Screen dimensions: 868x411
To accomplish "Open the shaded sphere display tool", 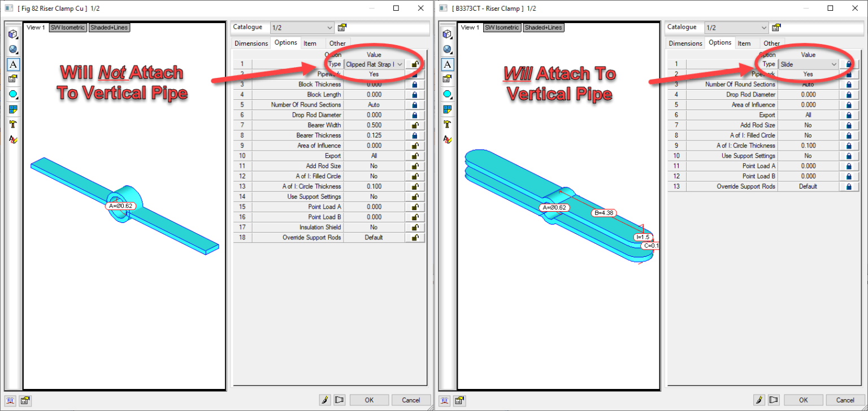I will click(x=12, y=49).
